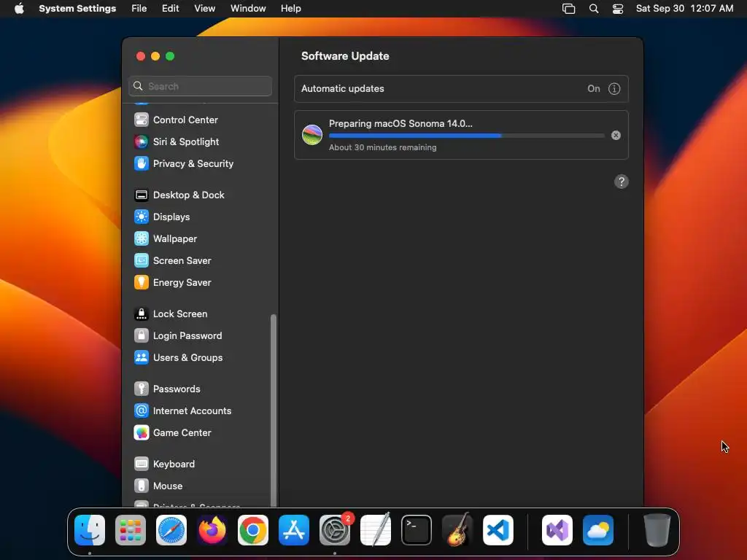Screen dimensions: 747x560
Task: Open the Help menu
Action: pyautogui.click(x=290, y=9)
